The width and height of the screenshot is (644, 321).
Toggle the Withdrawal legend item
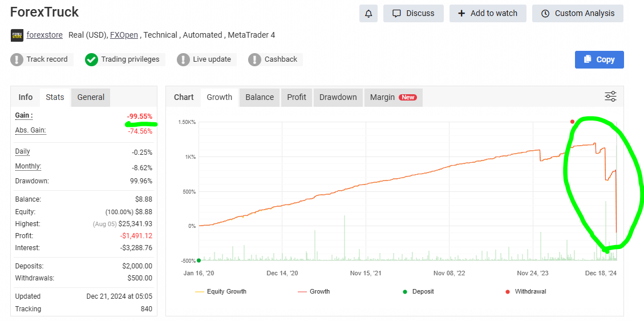point(525,291)
